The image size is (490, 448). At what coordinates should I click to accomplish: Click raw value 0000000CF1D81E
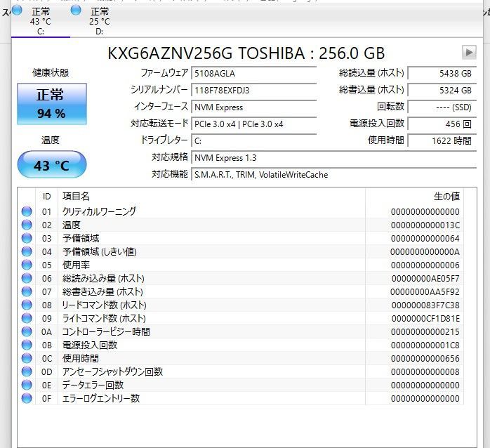point(425,319)
